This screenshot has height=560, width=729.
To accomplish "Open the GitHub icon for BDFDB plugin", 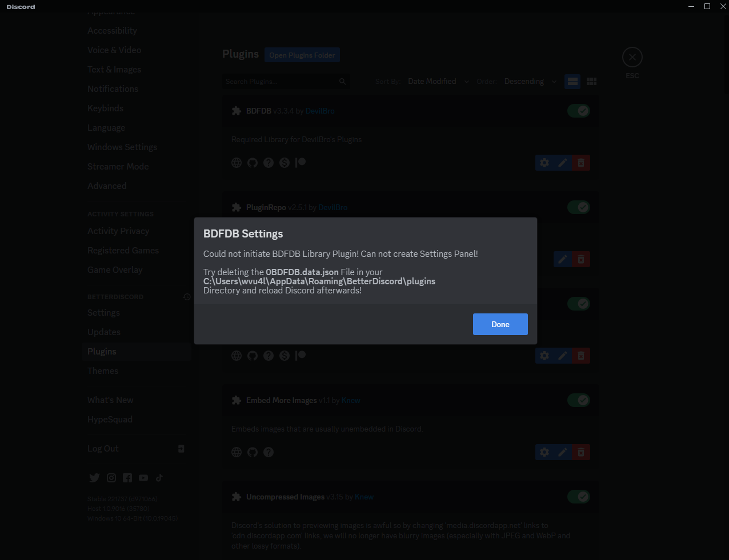I will pos(252,162).
